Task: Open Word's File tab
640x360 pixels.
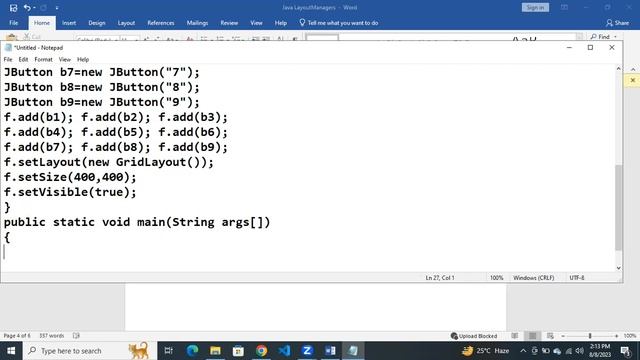Action: tap(13, 23)
